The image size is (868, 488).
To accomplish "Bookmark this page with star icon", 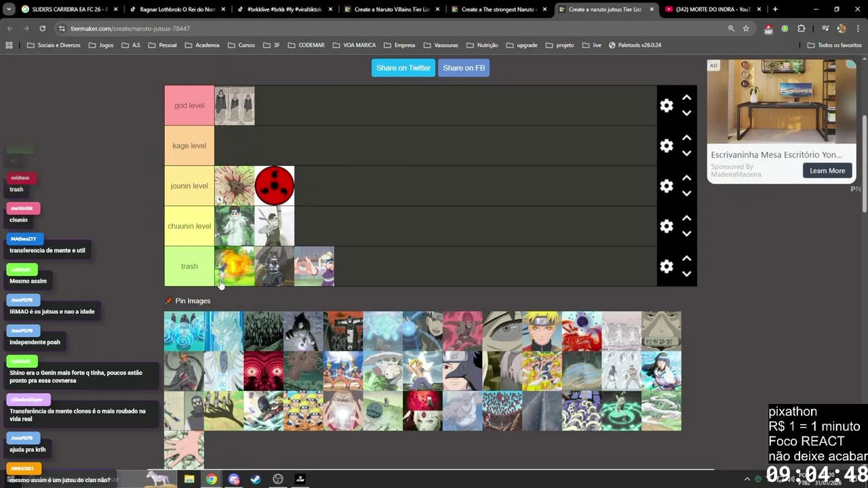I will click(746, 28).
